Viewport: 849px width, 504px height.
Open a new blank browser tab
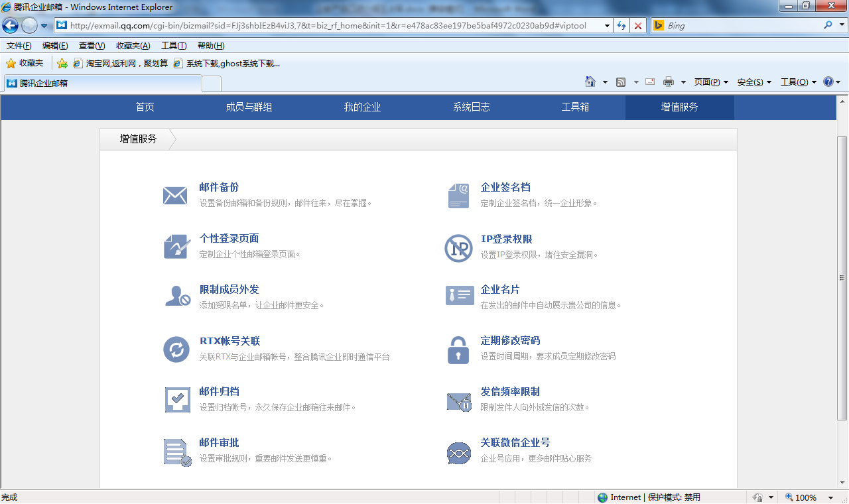click(x=212, y=84)
